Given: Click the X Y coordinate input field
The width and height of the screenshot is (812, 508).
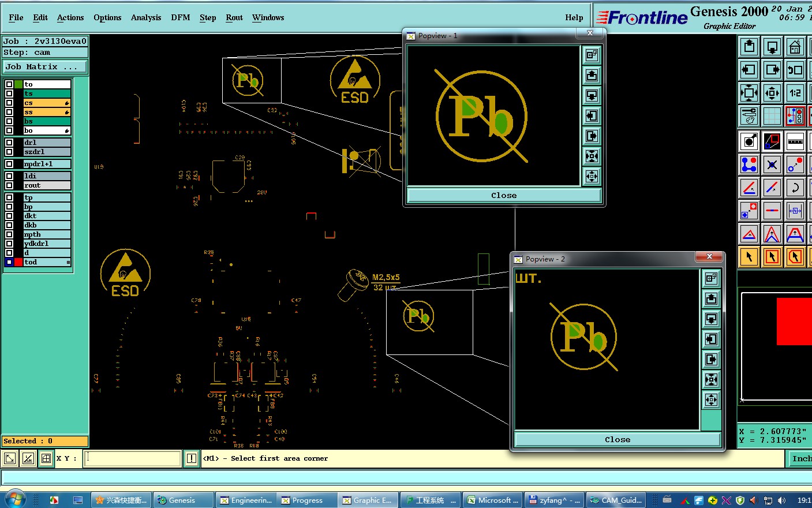Looking at the screenshot, I should (x=133, y=458).
